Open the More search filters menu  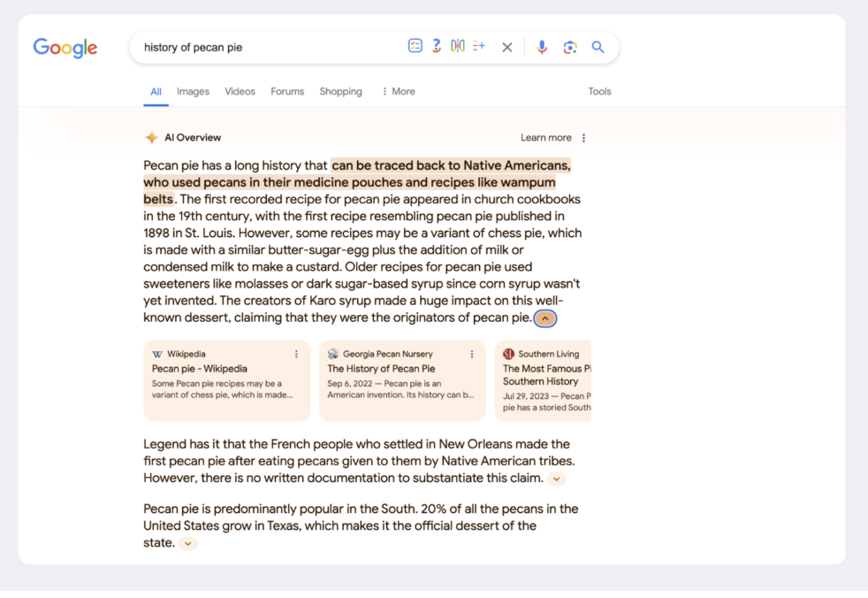[399, 91]
